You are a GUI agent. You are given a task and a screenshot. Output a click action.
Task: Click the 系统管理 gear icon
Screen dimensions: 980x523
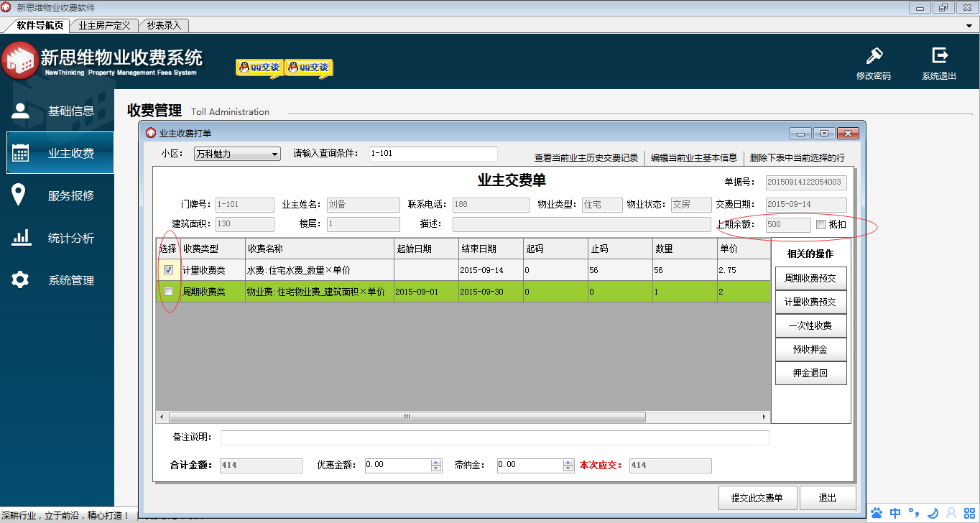pyautogui.click(x=20, y=280)
